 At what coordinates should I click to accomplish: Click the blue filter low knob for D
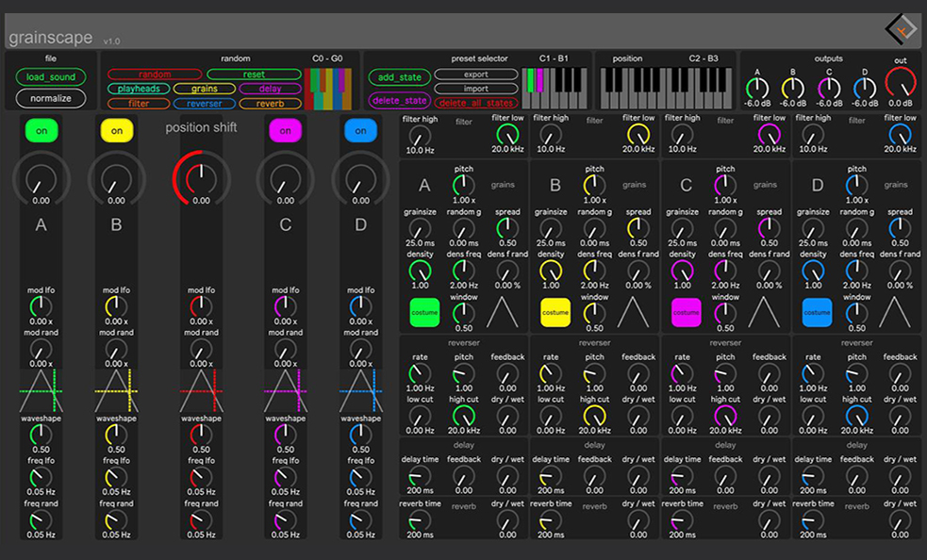coord(901,135)
